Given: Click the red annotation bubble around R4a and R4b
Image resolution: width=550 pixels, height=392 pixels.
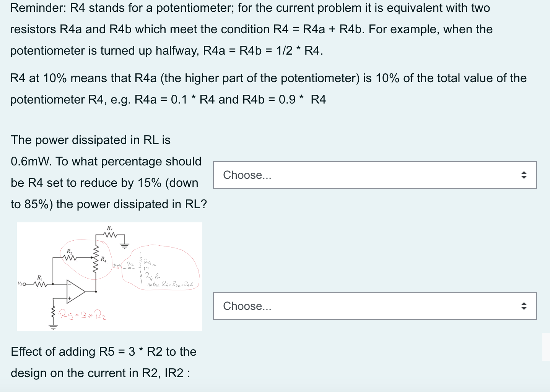Looking at the screenshot, I should (161, 267).
